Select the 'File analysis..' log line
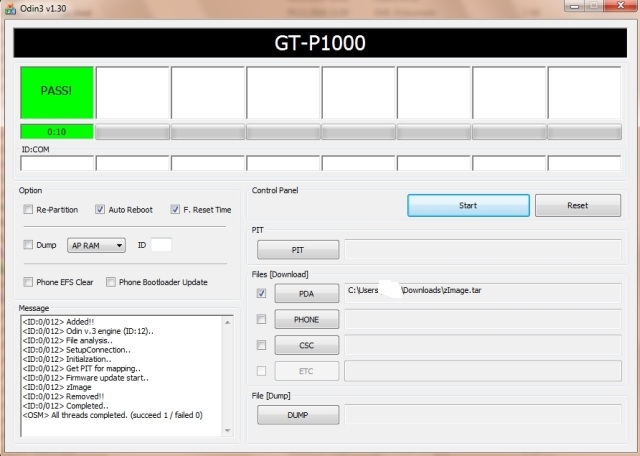Image resolution: width=640 pixels, height=456 pixels. pos(68,340)
